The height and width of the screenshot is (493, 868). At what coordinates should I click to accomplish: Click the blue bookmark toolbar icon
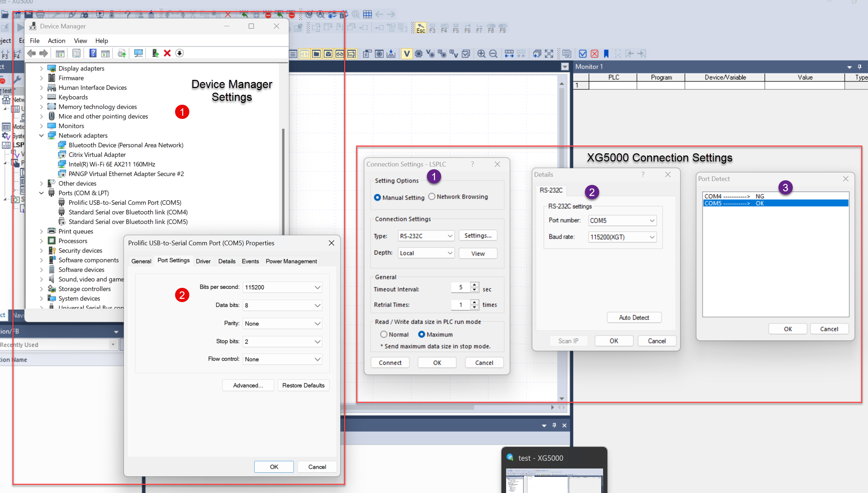(606, 54)
